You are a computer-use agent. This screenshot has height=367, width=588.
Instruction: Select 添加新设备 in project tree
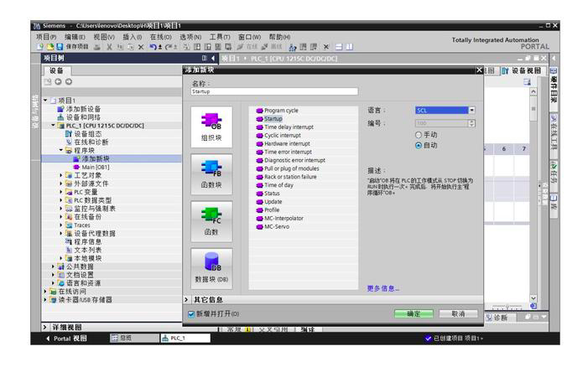click(x=79, y=109)
